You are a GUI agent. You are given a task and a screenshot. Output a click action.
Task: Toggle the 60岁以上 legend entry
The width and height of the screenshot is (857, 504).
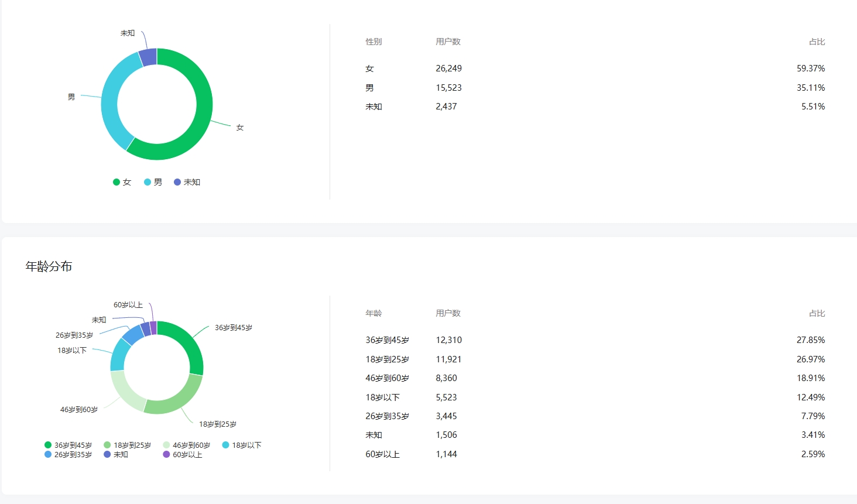tap(183, 454)
